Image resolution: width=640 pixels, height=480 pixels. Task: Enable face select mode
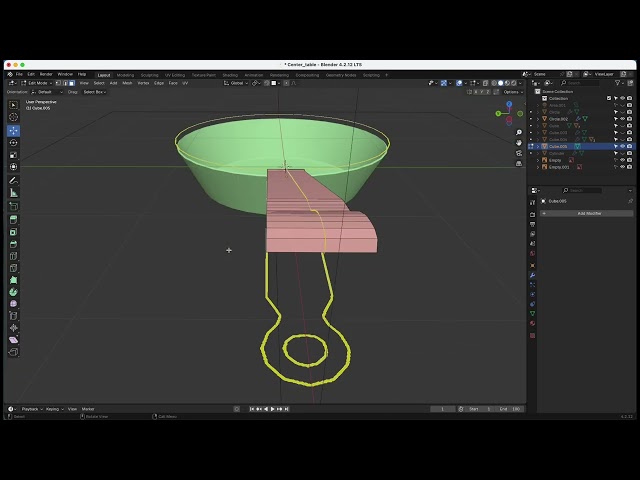pos(72,83)
